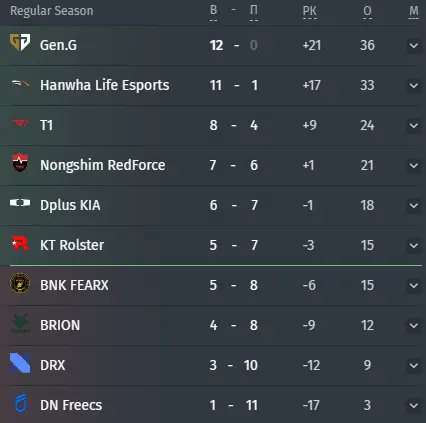Click the М column header
Screen dimensions: 426x423
414,11
